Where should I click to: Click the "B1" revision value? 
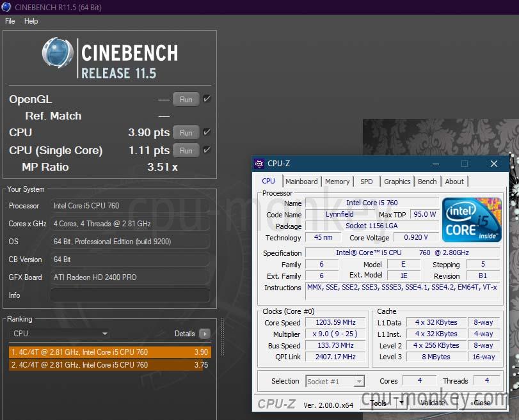483,276
